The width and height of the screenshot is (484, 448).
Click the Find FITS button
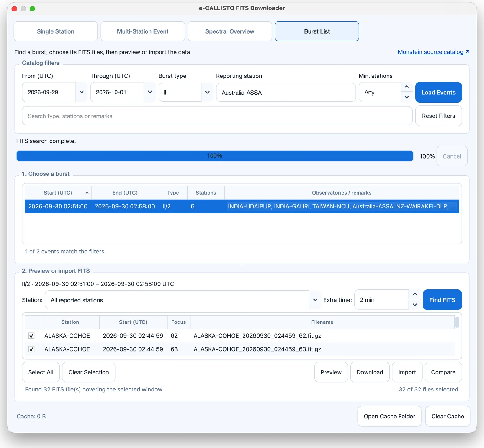click(442, 300)
